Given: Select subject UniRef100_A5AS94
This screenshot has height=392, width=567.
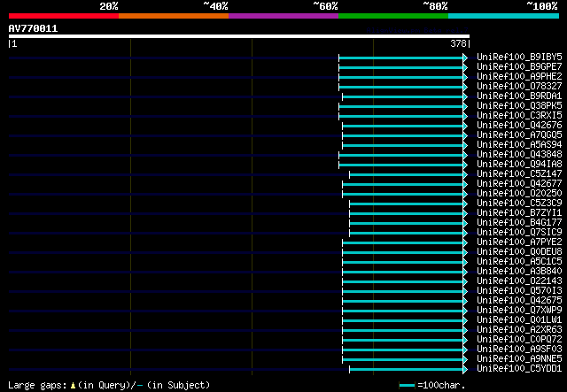Looking at the screenshot, I should pyautogui.click(x=519, y=144).
